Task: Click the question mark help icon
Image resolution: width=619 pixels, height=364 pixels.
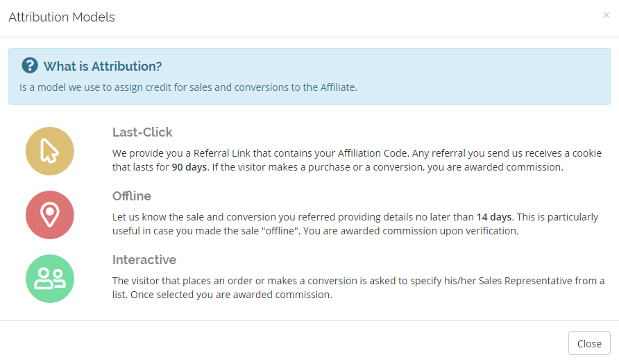Action: click(30, 65)
